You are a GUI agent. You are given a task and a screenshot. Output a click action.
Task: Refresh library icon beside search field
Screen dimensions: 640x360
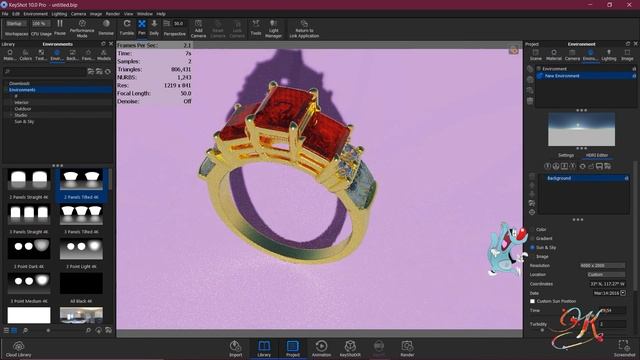click(108, 71)
